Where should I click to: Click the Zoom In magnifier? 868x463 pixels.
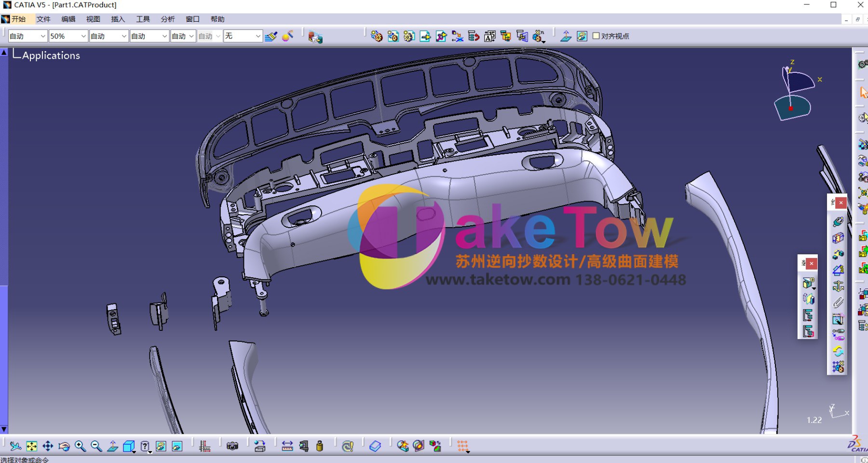click(x=80, y=446)
